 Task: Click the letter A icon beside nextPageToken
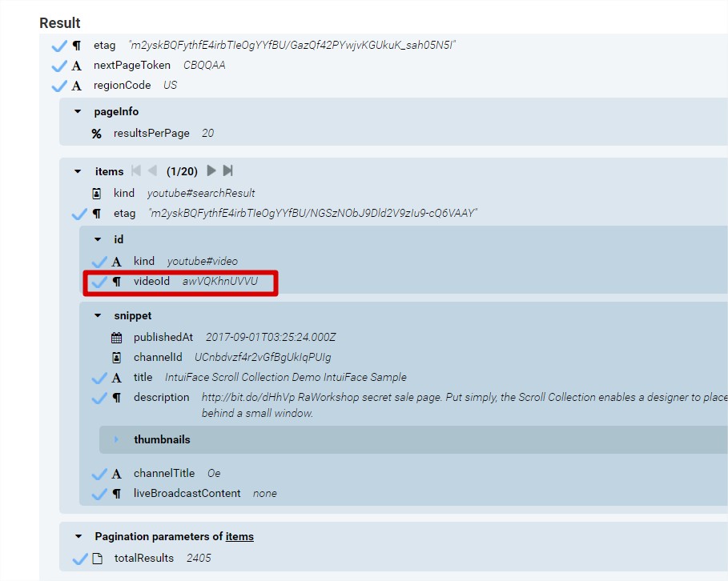(x=77, y=66)
